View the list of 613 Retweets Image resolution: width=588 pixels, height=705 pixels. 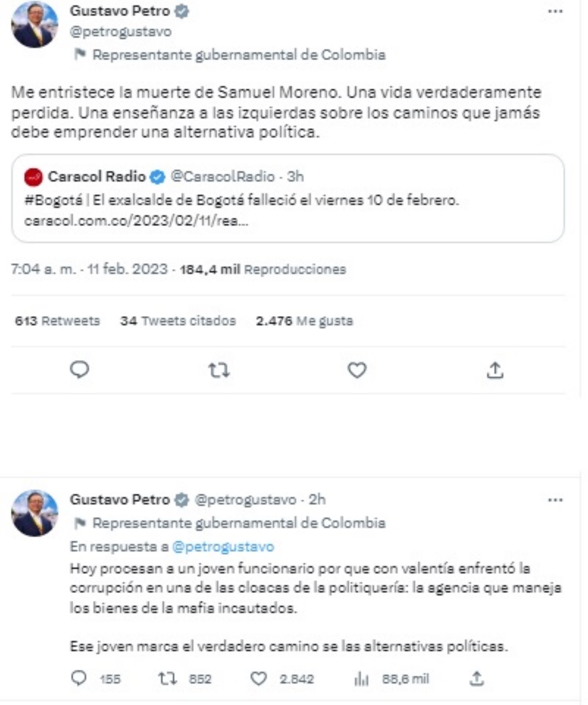[57, 321]
